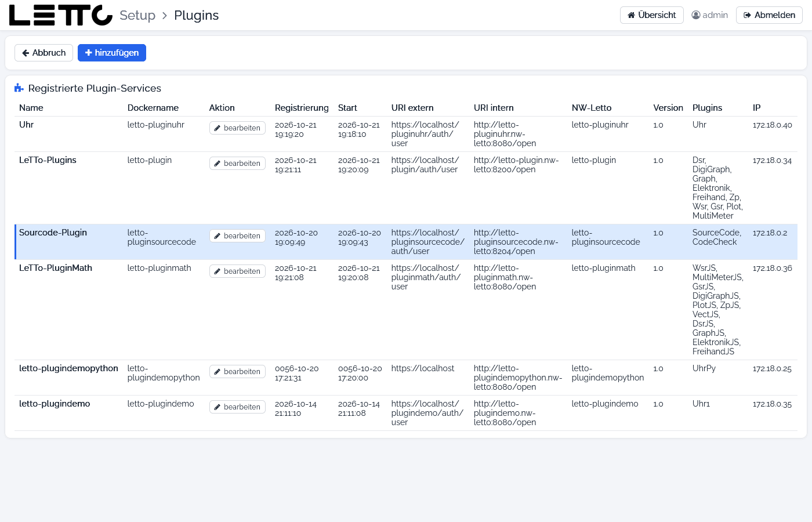Click the IP column header
This screenshot has height=522, width=812.
[756, 108]
